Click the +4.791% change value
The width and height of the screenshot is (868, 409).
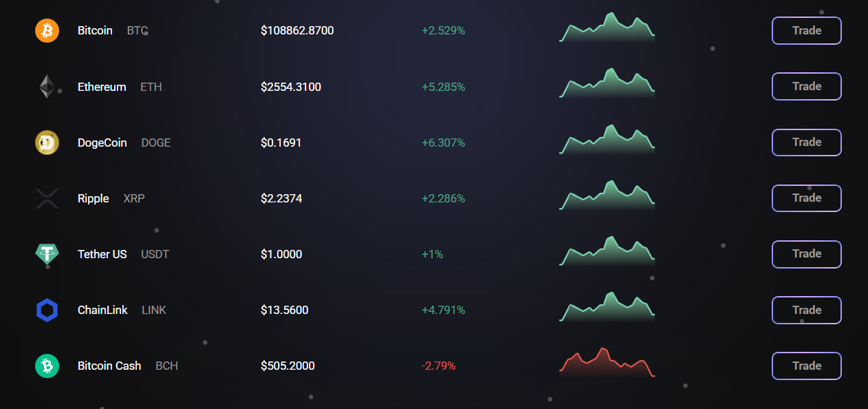[x=444, y=310]
